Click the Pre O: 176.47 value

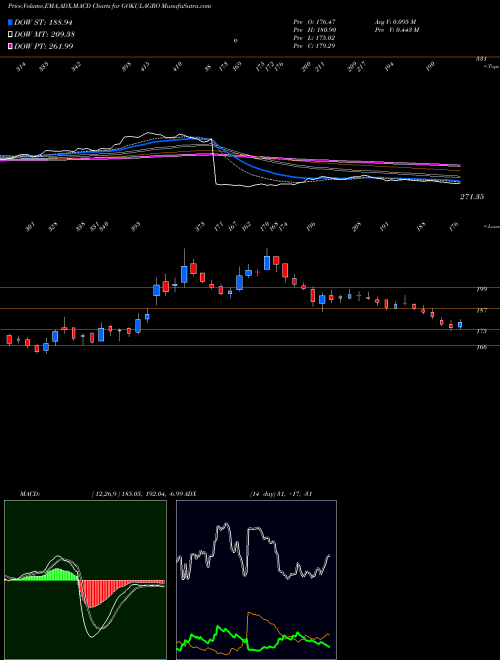point(314,21)
